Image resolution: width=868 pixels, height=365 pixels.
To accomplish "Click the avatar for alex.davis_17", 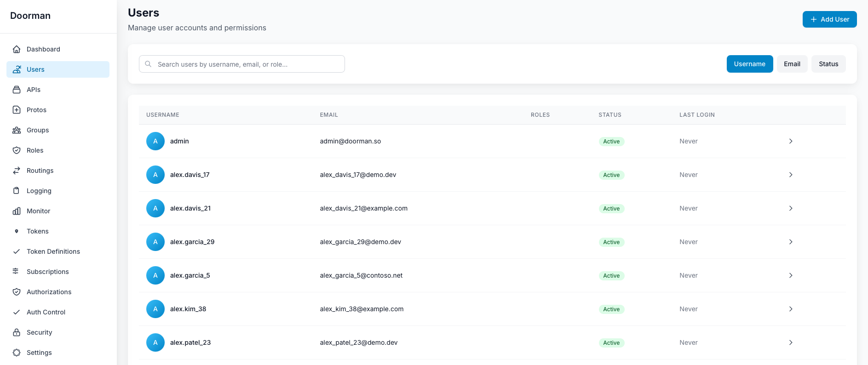I will pyautogui.click(x=155, y=175).
